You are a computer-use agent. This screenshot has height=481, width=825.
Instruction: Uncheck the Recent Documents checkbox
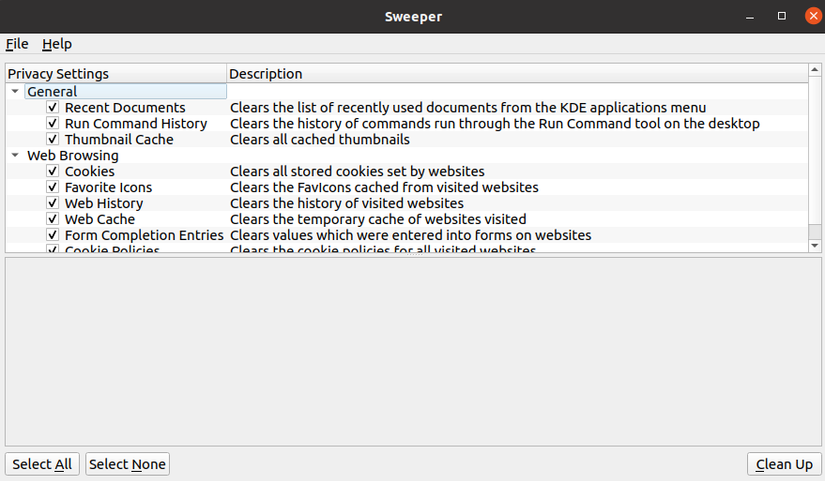point(53,108)
